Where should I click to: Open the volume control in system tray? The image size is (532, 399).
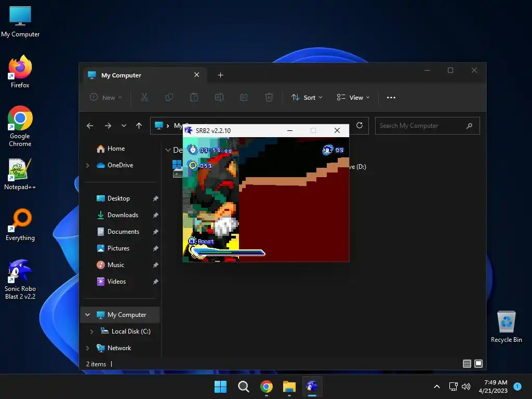[x=466, y=387]
